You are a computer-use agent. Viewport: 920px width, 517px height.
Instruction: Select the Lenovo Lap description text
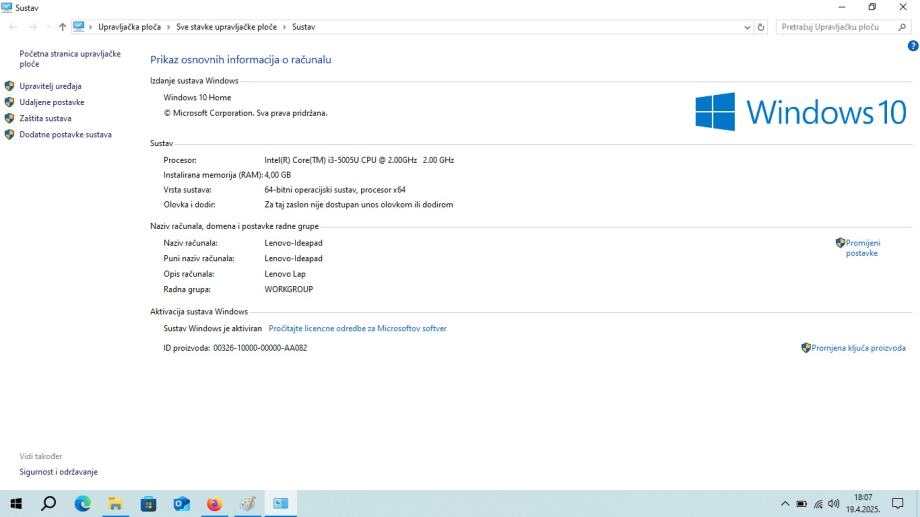point(285,274)
